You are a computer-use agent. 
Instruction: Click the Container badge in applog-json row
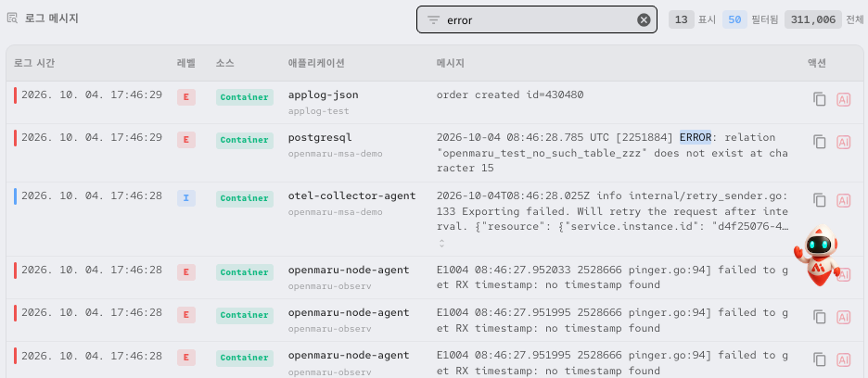pyautogui.click(x=245, y=97)
